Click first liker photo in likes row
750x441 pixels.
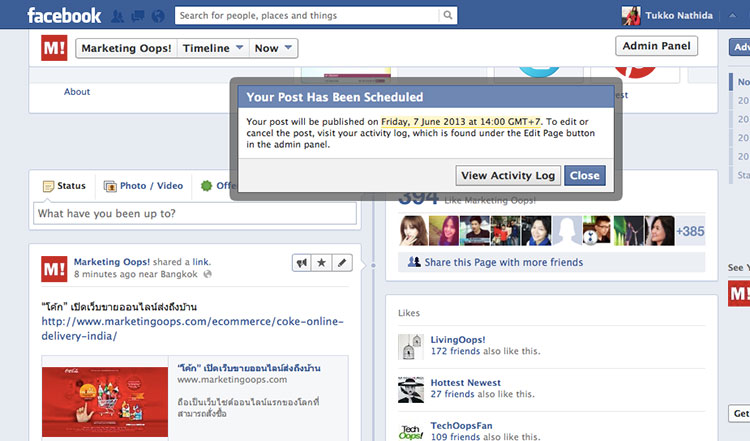413,231
